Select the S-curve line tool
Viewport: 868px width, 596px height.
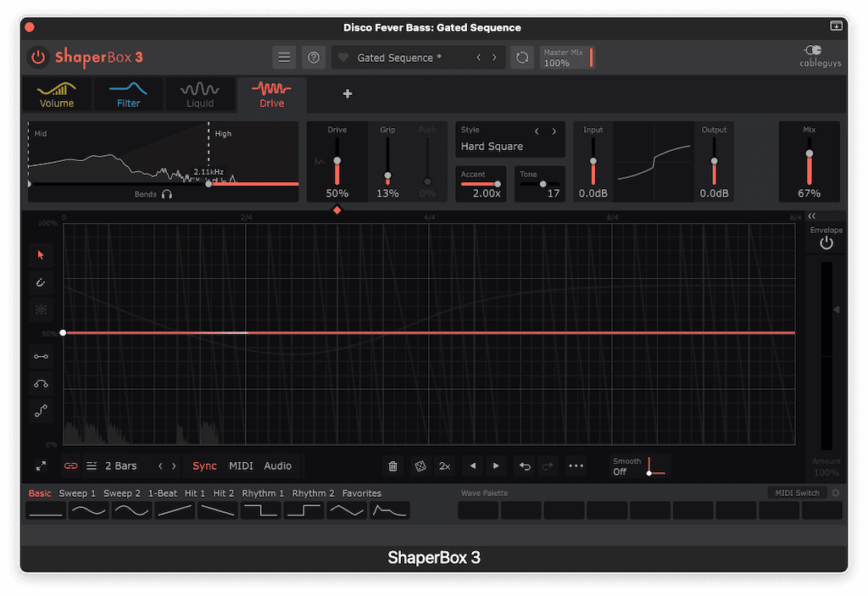pos(41,411)
